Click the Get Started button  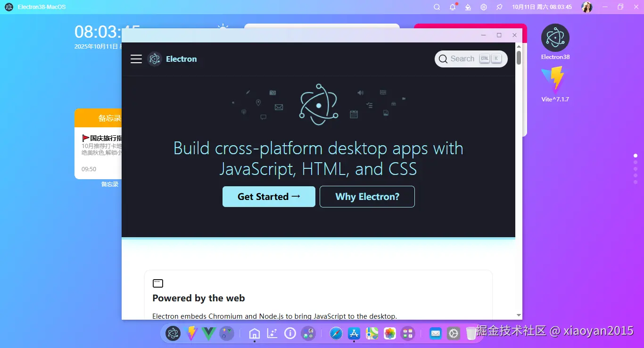point(269,197)
